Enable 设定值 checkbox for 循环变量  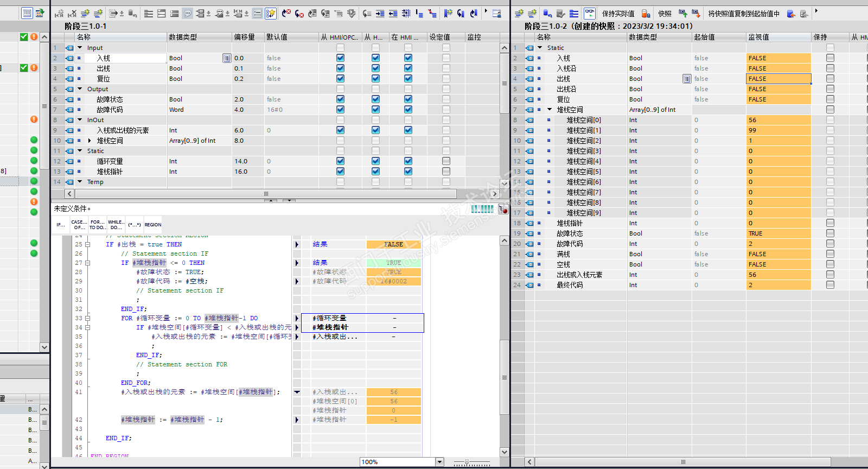(x=446, y=161)
